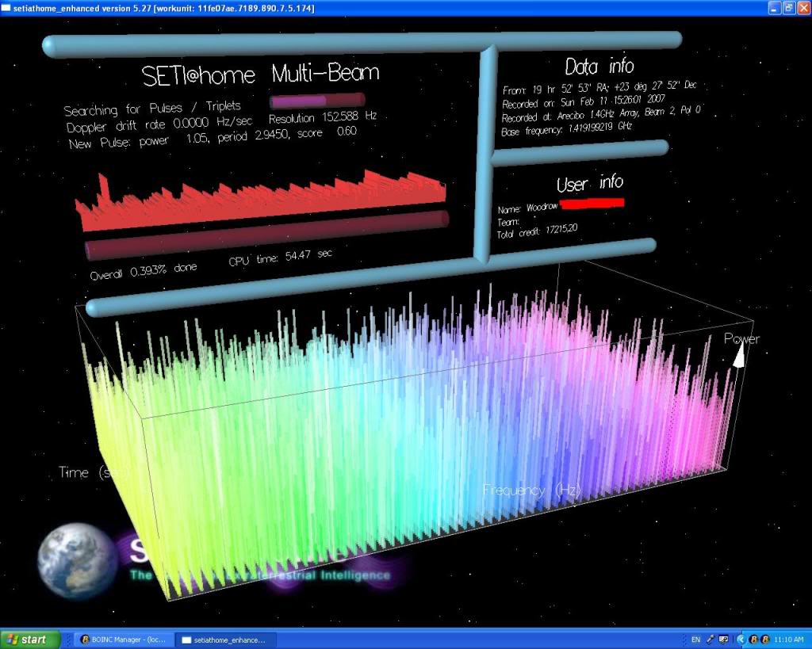Minimize the setiathome_enhanced window
This screenshot has height=649, width=812.
pos(774,8)
